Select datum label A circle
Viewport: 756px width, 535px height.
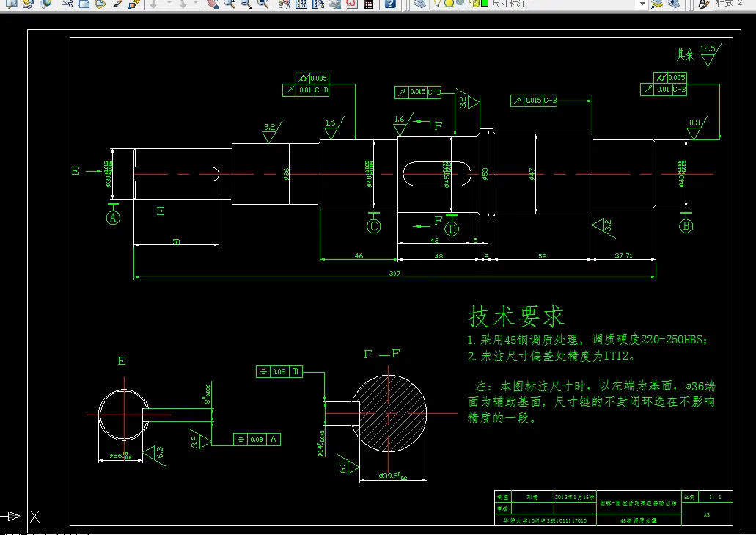point(114,217)
